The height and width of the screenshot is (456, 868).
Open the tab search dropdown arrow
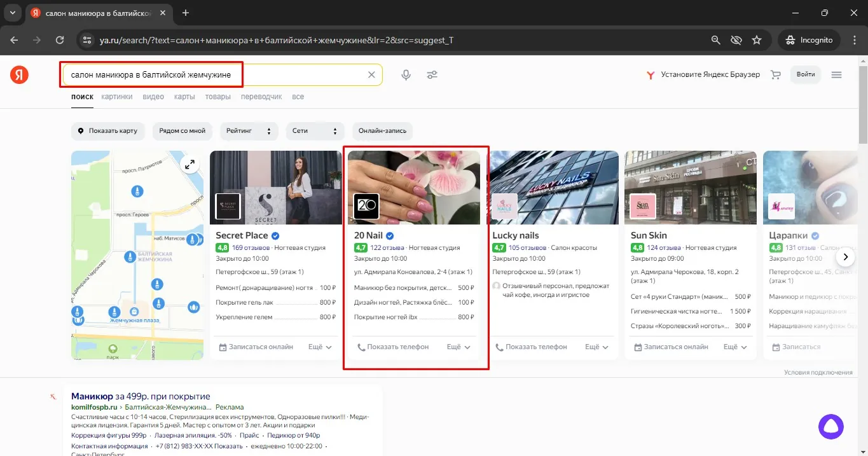[13, 13]
